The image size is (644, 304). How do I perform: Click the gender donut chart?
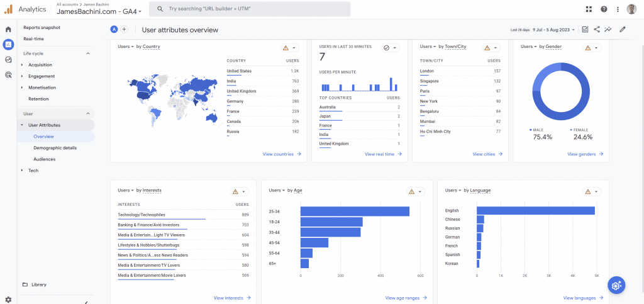560,92
